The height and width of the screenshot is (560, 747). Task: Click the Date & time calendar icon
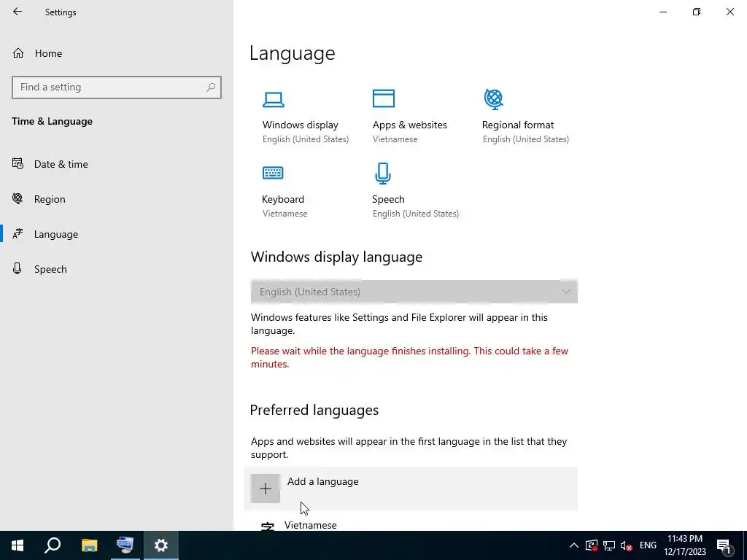tap(18, 164)
